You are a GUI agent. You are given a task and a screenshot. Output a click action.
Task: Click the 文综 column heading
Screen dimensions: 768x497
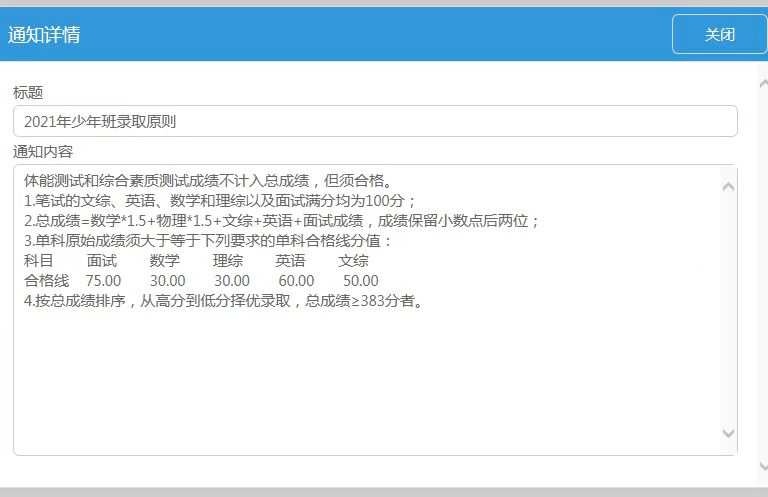[x=353, y=261]
